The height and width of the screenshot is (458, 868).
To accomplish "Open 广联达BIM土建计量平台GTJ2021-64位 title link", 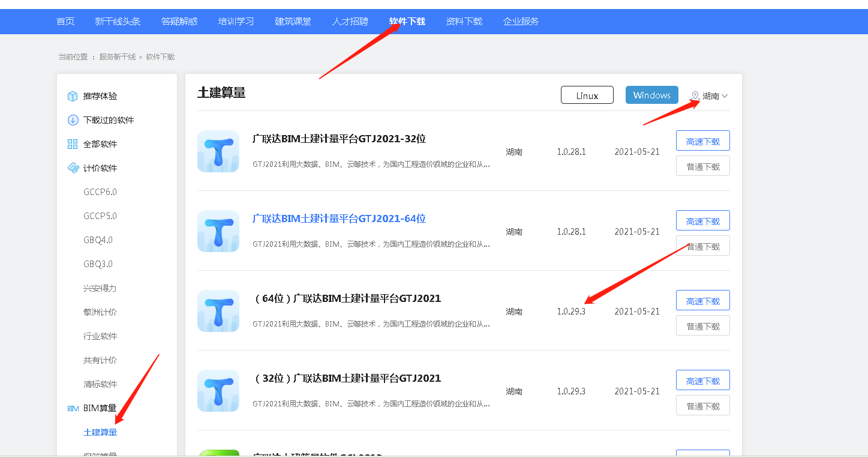I will click(x=340, y=218).
